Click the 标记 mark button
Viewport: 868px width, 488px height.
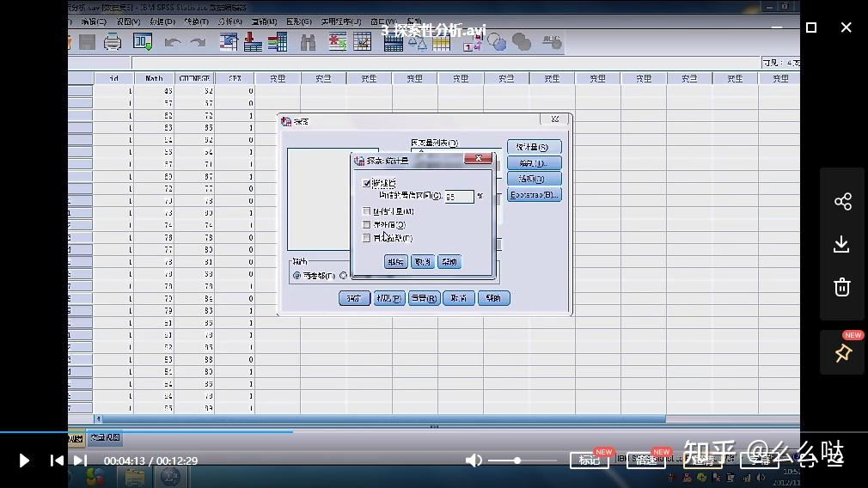click(x=589, y=460)
